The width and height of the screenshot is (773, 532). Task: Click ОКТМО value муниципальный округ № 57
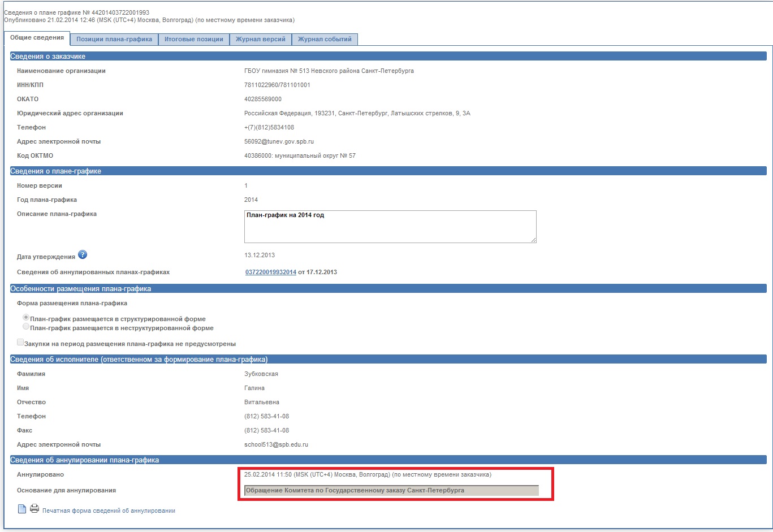(300, 155)
